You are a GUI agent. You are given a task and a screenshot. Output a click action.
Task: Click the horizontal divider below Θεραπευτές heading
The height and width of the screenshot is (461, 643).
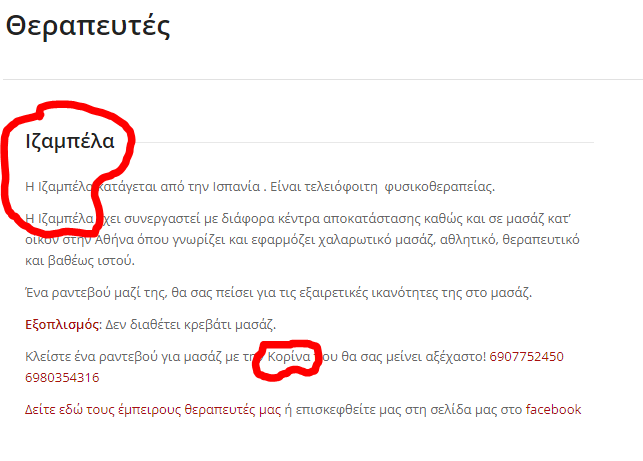pyautogui.click(x=321, y=79)
